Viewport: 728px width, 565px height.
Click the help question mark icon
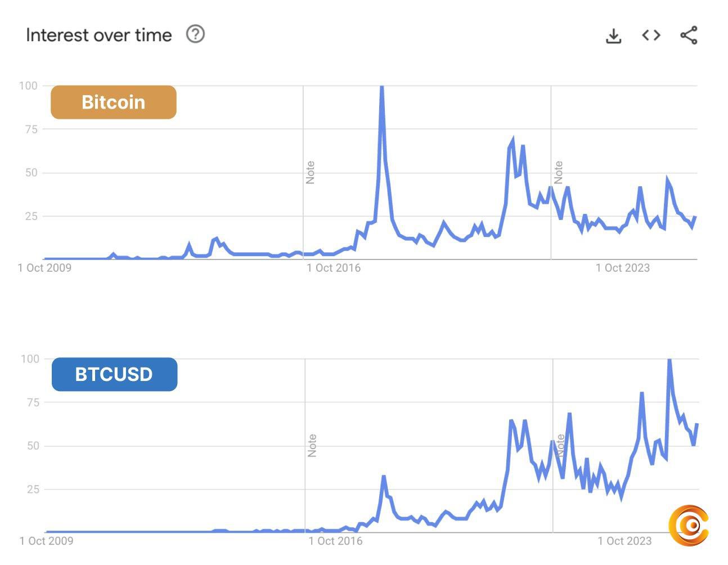click(195, 34)
